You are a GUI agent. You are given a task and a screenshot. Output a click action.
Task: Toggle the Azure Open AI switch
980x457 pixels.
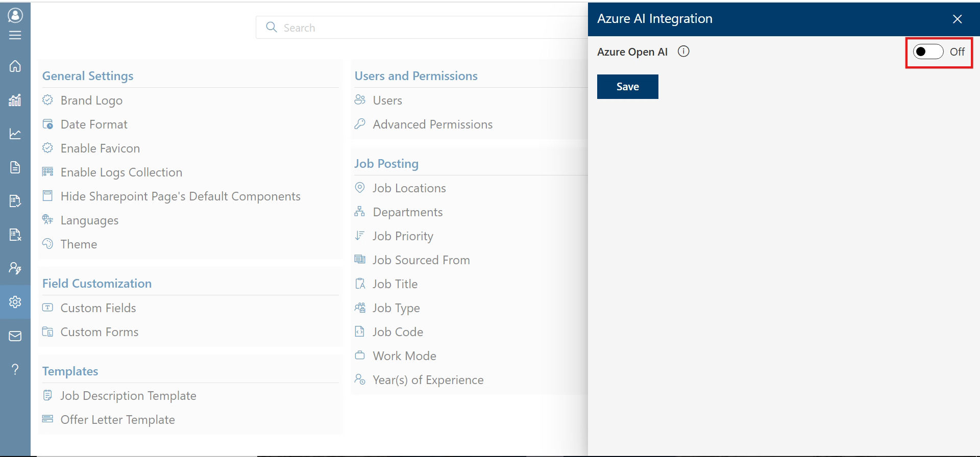[x=928, y=52]
